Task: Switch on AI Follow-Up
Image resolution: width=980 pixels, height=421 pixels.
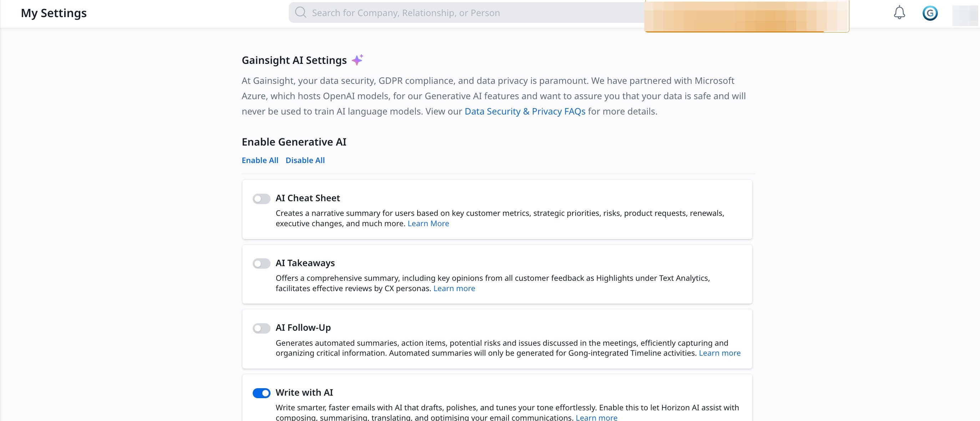Action: tap(261, 328)
